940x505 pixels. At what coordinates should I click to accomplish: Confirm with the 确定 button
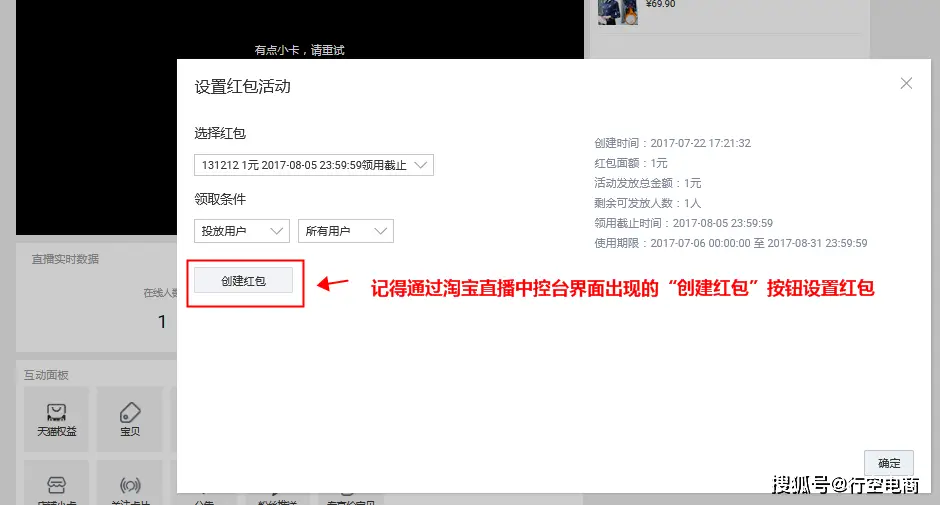888,463
